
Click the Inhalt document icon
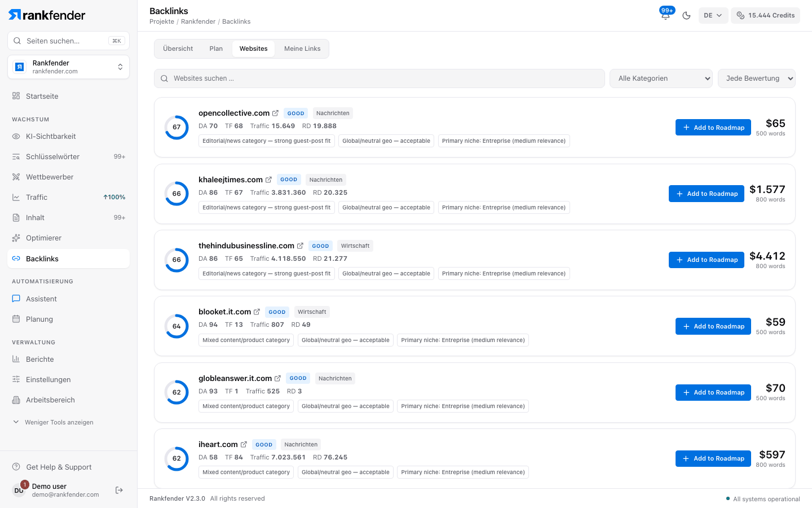pos(16,217)
